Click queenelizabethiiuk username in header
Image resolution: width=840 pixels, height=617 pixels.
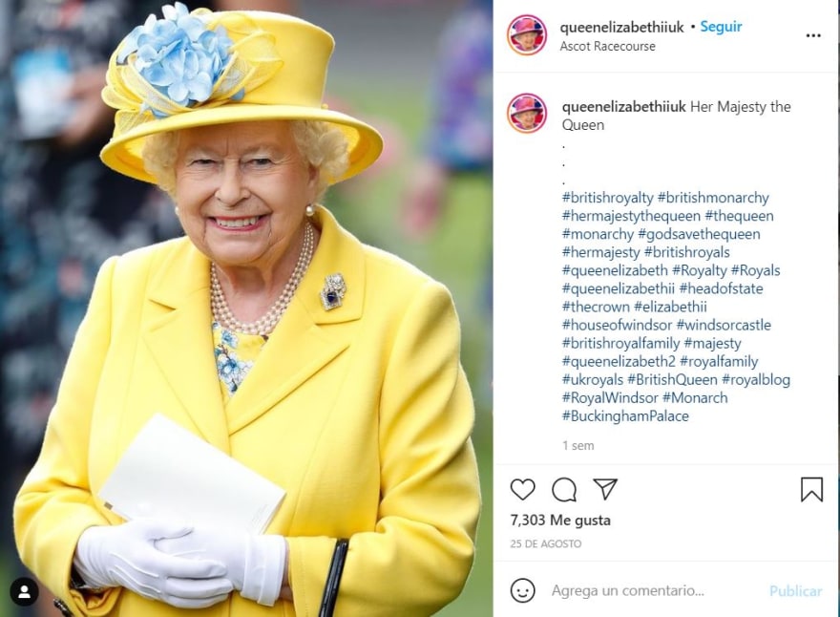pyautogui.click(x=622, y=27)
